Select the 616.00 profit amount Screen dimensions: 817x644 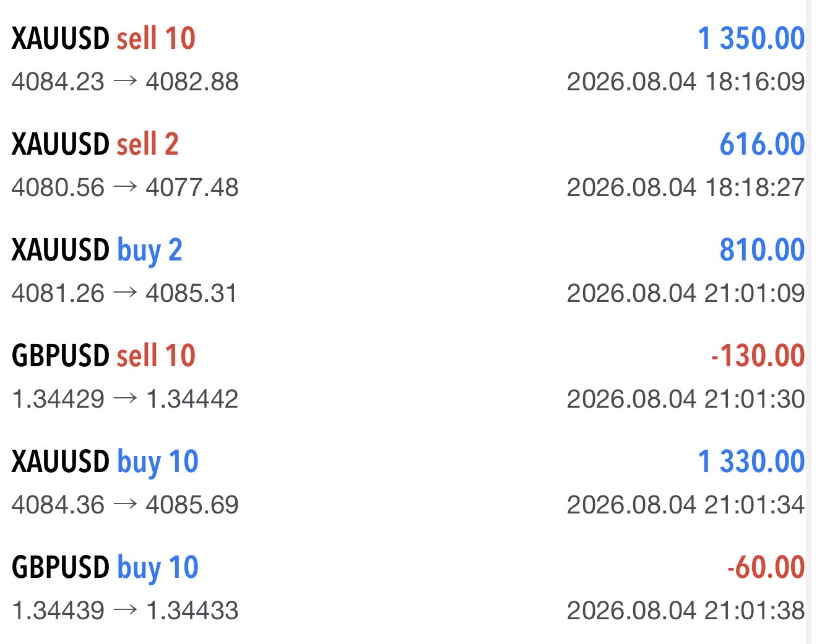coord(762,144)
